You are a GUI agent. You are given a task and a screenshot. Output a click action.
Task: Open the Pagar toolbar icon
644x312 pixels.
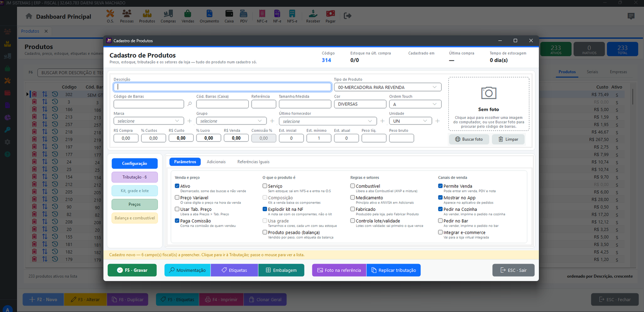coord(330,16)
